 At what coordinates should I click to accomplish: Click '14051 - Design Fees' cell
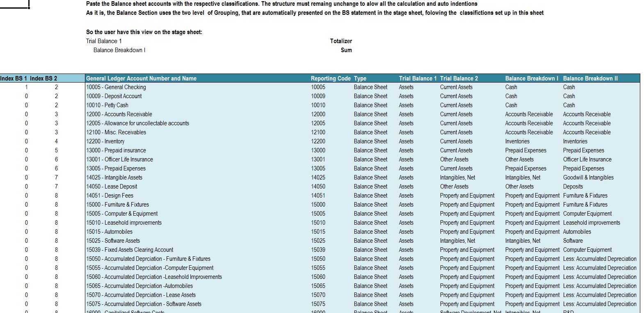tap(110, 196)
